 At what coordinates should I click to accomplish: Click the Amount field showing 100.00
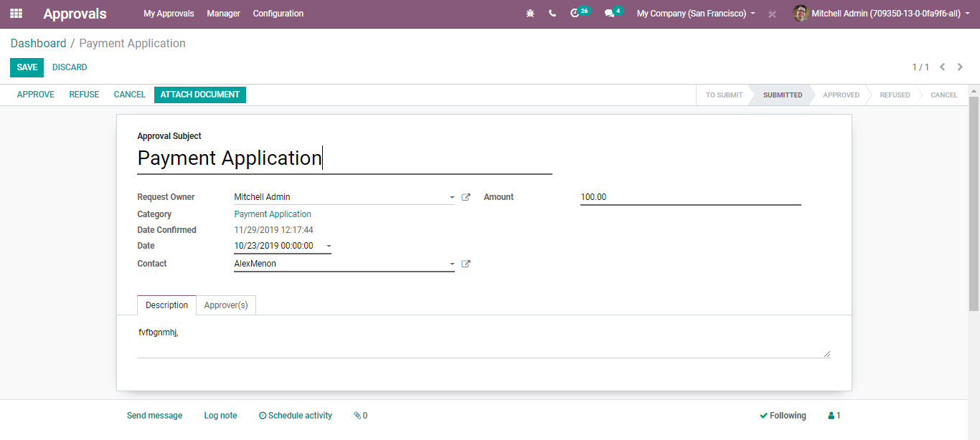(690, 197)
